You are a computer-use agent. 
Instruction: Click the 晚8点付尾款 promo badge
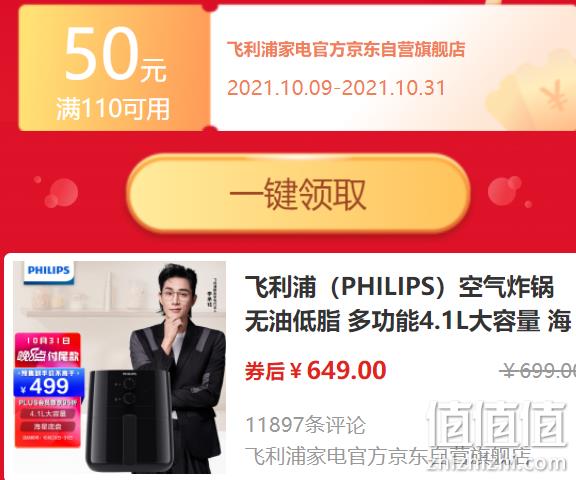click(x=47, y=350)
